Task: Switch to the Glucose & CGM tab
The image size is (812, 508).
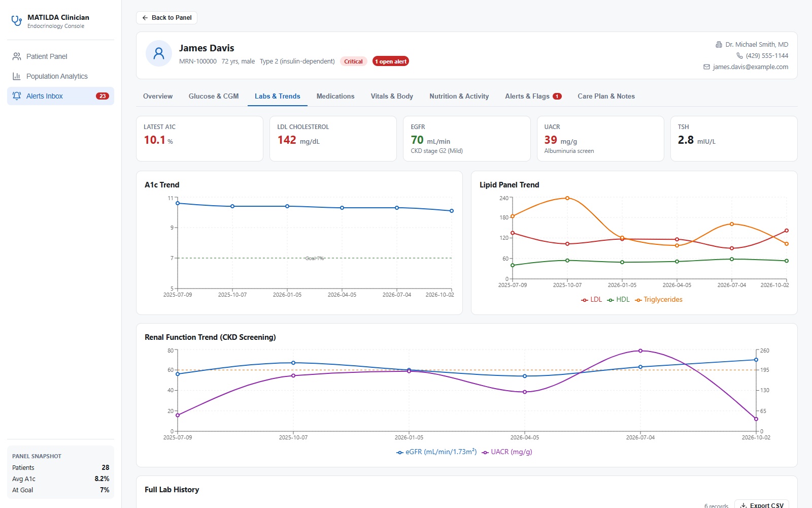Action: pos(214,96)
